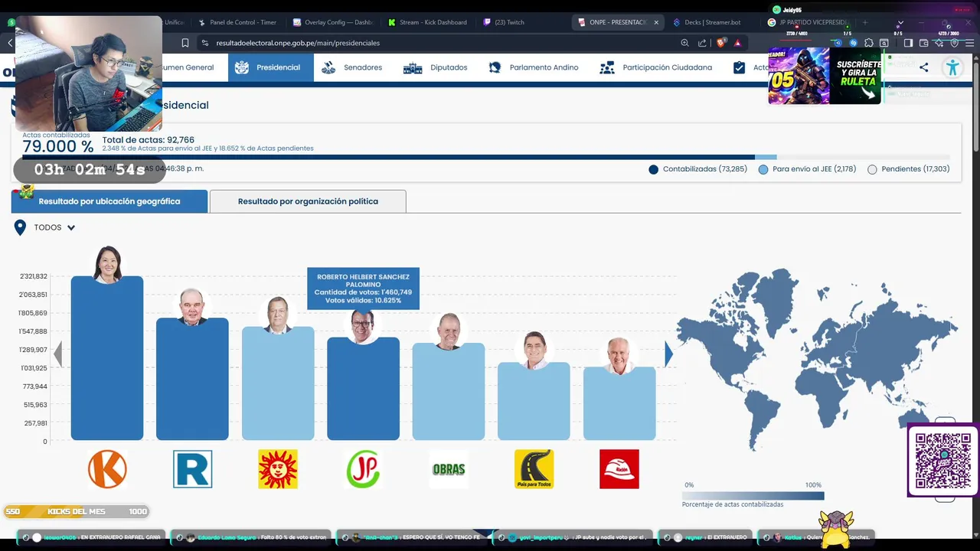Click the Actas clipboard check icon

[x=739, y=67]
